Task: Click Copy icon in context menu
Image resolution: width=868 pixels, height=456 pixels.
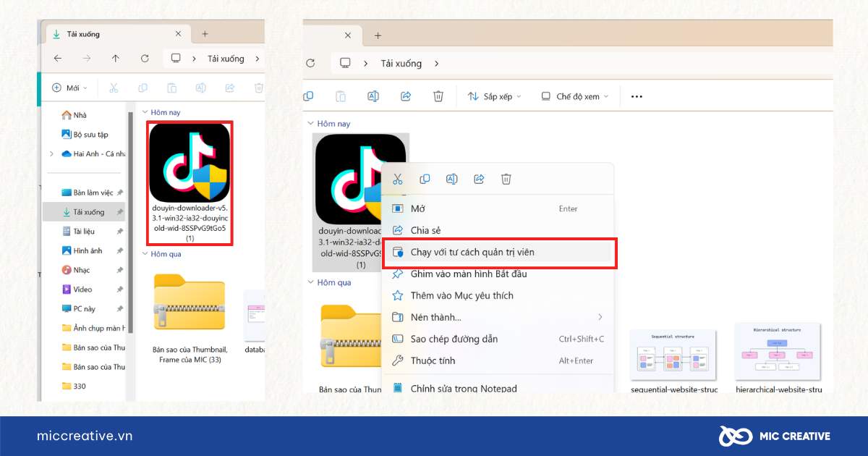Action: (425, 179)
